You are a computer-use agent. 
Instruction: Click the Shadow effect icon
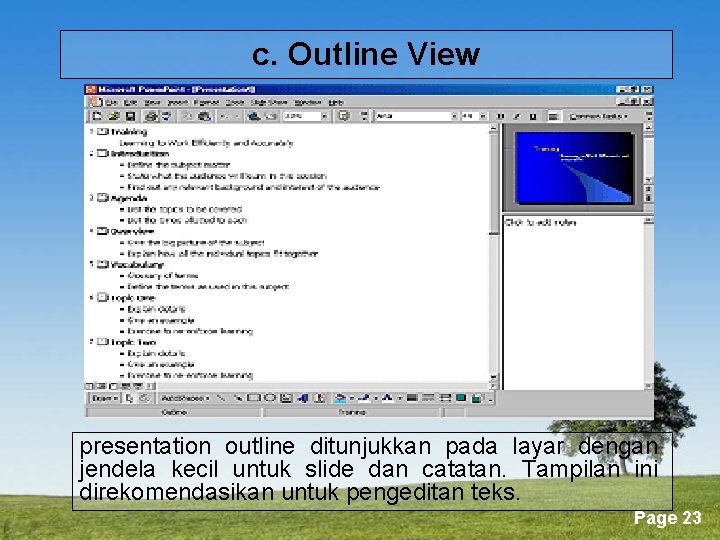(x=461, y=398)
